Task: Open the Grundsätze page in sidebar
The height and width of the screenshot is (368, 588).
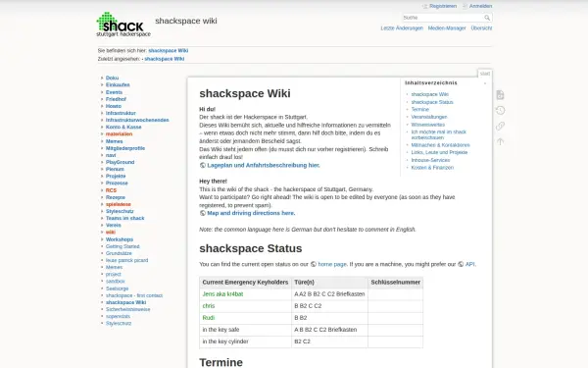Action: click(x=119, y=253)
